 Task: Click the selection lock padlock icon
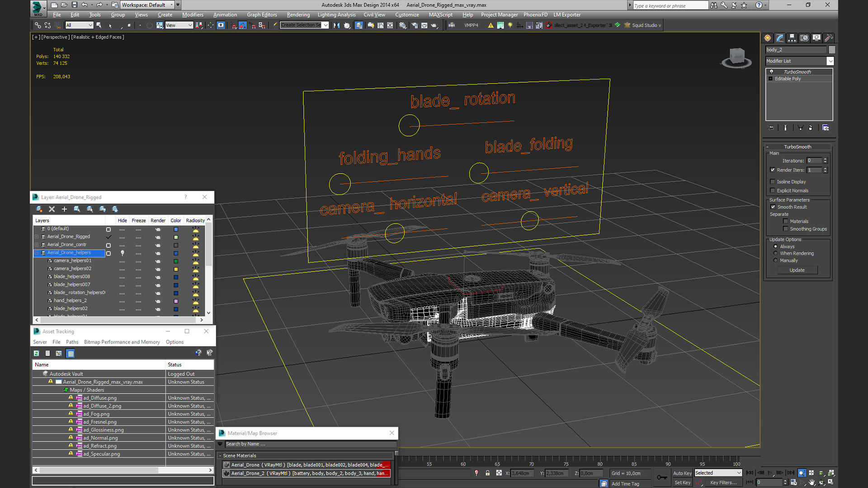(x=487, y=473)
